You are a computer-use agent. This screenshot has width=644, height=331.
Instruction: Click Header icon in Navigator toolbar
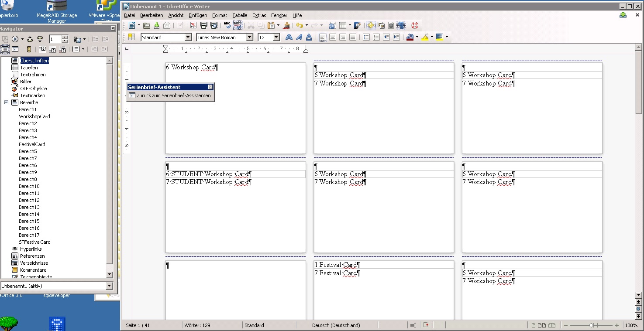coord(42,49)
